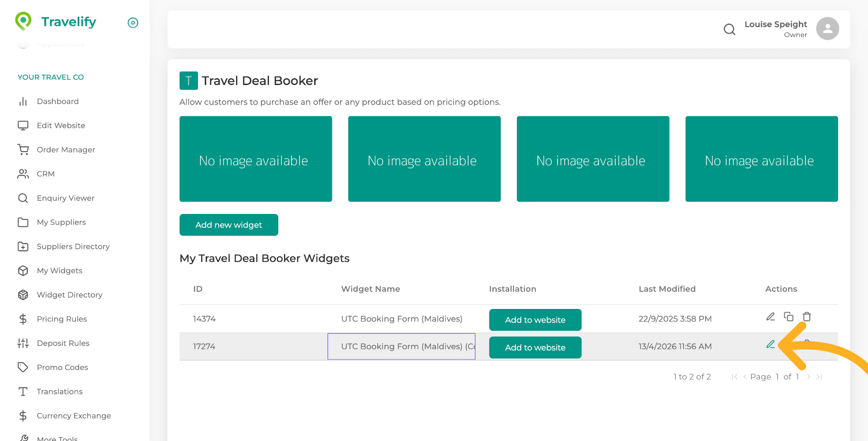Click the highlighted widget name field for 17274
The height and width of the screenshot is (441, 868).
point(401,346)
